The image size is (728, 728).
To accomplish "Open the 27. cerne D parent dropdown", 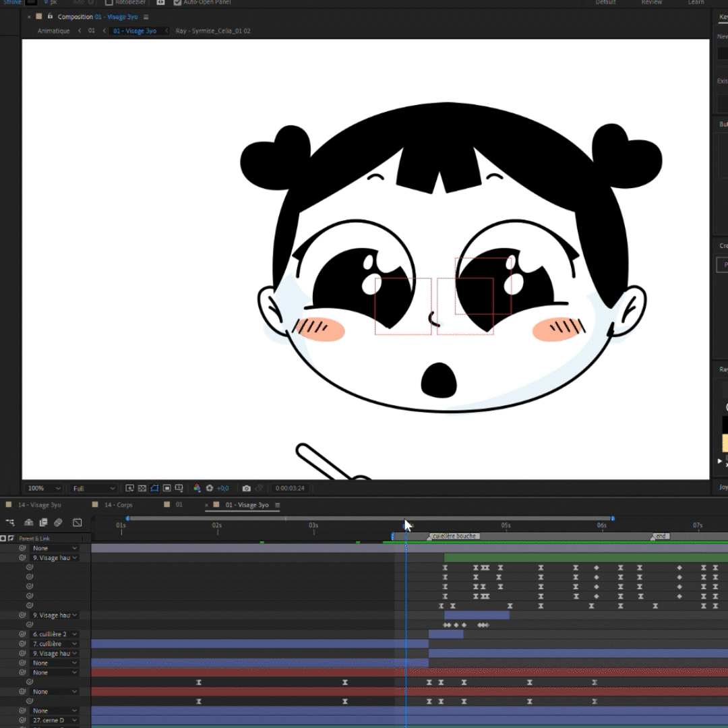I will pyautogui.click(x=55, y=720).
